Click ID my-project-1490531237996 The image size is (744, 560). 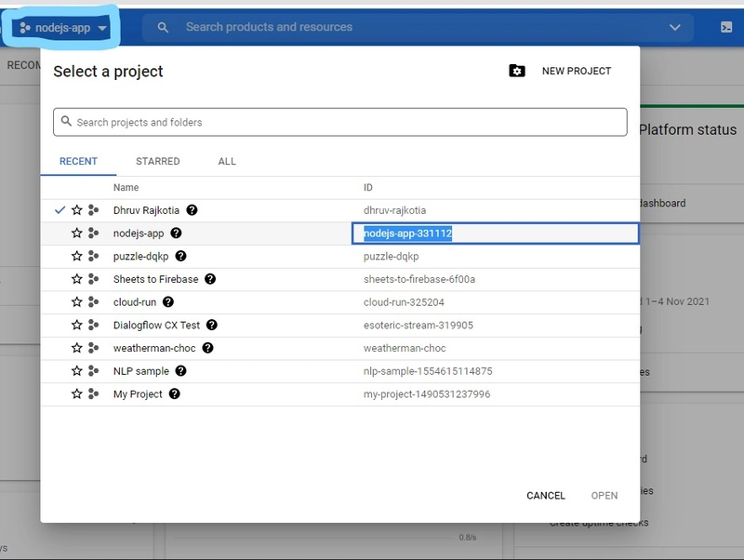(427, 394)
